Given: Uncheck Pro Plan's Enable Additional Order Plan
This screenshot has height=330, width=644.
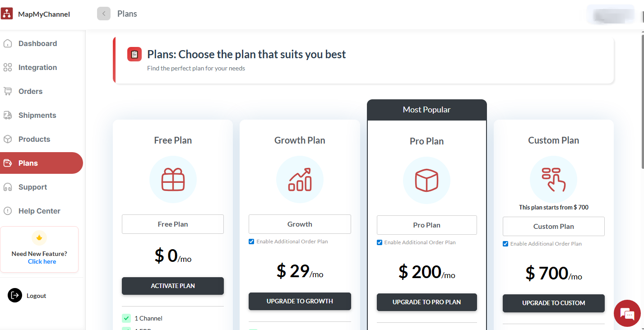Looking at the screenshot, I should pos(380,242).
